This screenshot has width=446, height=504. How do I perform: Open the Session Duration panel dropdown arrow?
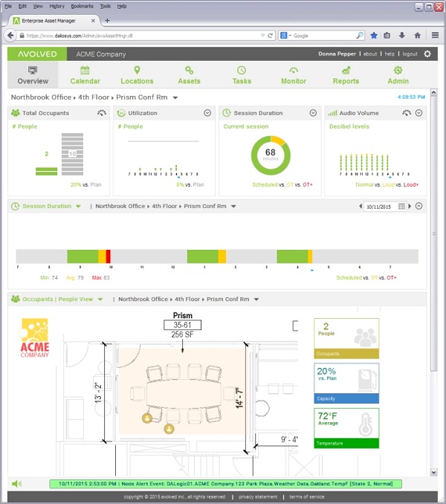78,207
